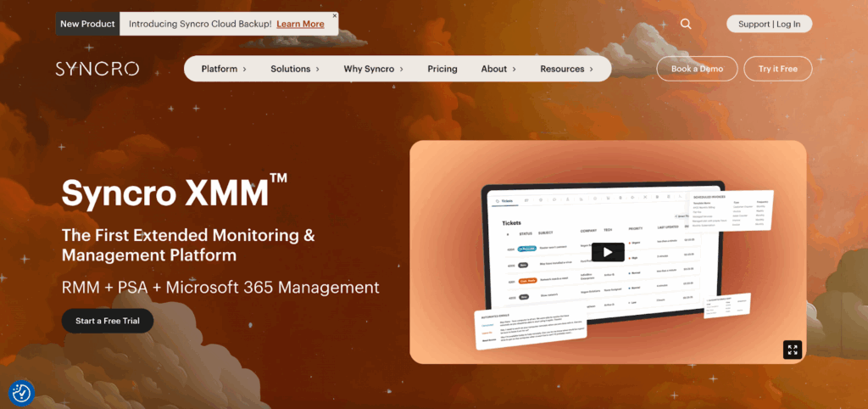Image resolution: width=868 pixels, height=409 pixels.
Task: Click the Book a Demo button
Action: (x=696, y=69)
